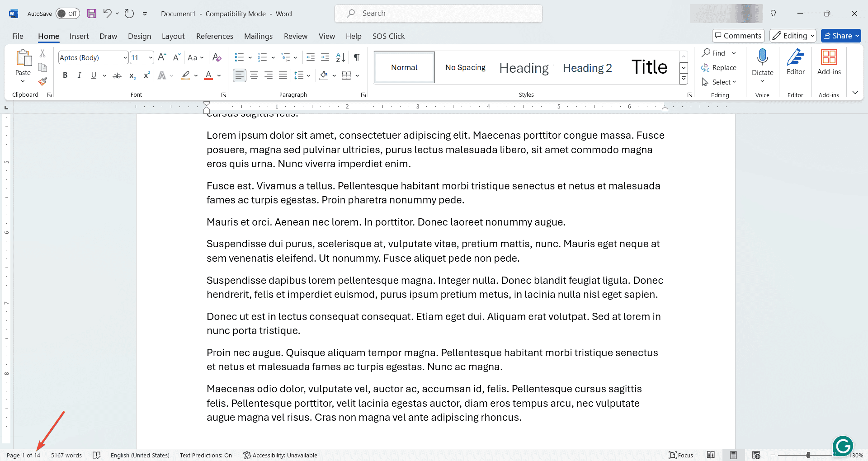Switch to the Design tab

pyautogui.click(x=139, y=36)
